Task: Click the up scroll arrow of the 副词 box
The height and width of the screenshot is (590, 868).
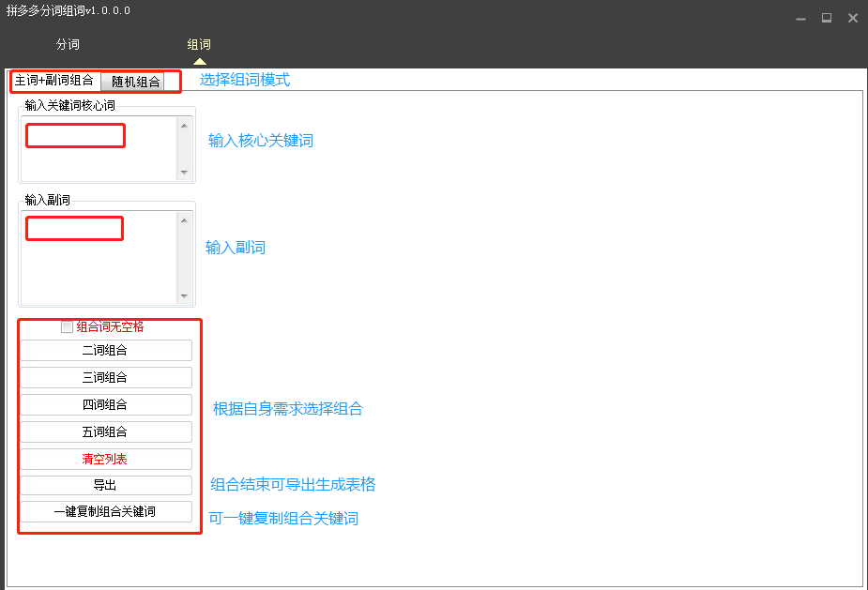Action: [x=185, y=219]
